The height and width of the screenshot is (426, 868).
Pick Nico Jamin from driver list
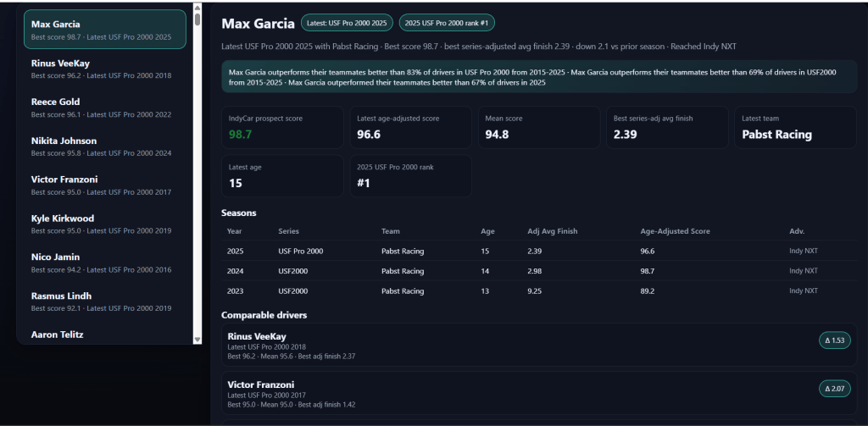(x=104, y=263)
